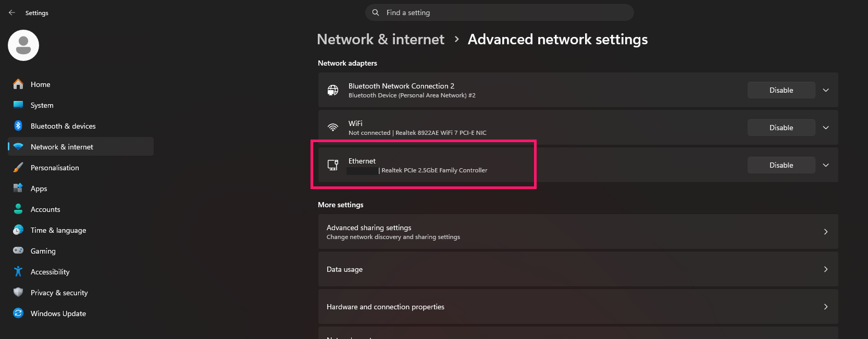Click the Accessibility figure icon

point(18,271)
